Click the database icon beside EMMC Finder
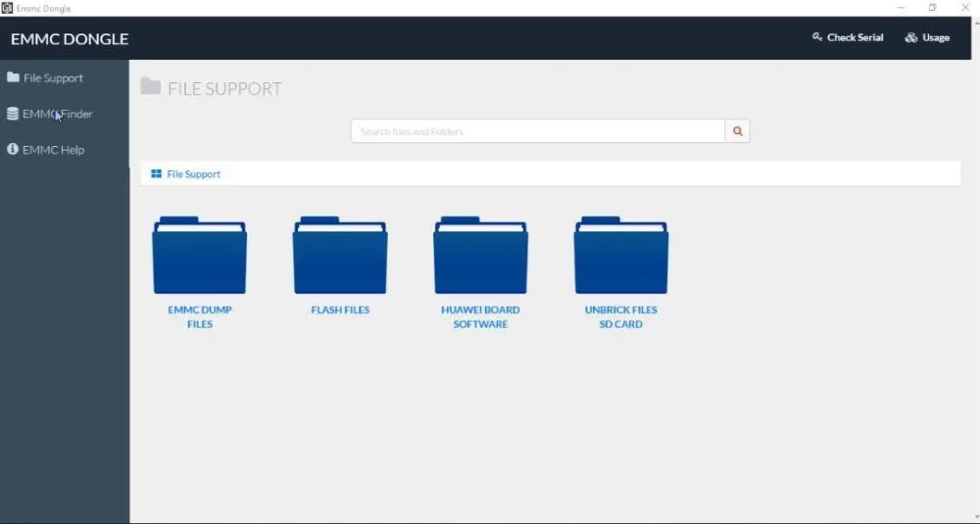The width and height of the screenshot is (980, 524). pyautogui.click(x=13, y=114)
